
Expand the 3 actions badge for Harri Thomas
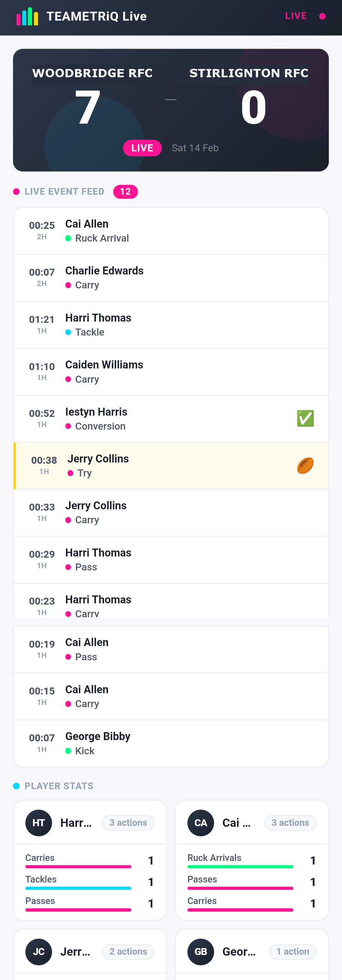click(128, 823)
